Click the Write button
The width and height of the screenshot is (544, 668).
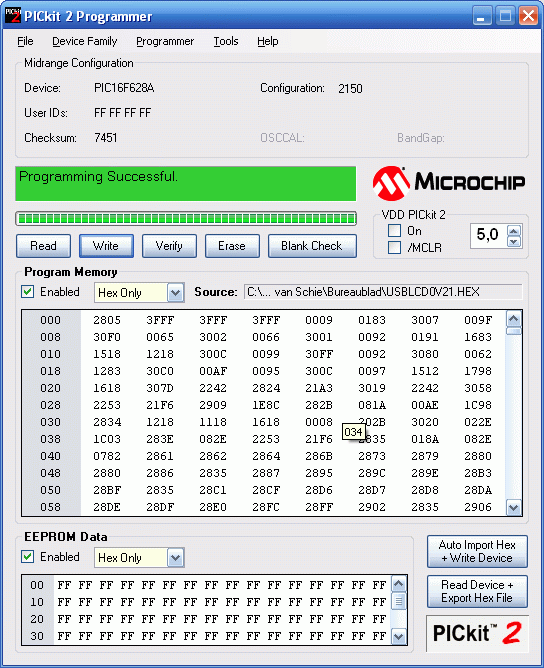[106, 246]
